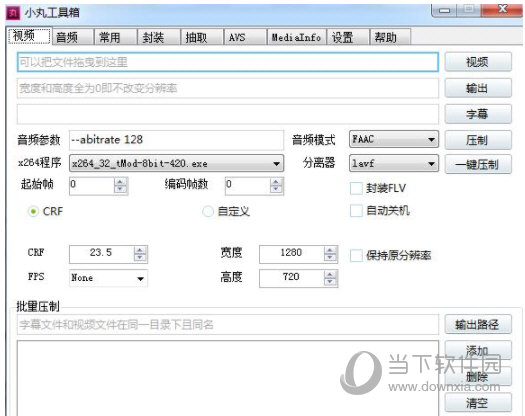Open the 设置 tab
The width and height of the screenshot is (525, 416).
(x=348, y=37)
